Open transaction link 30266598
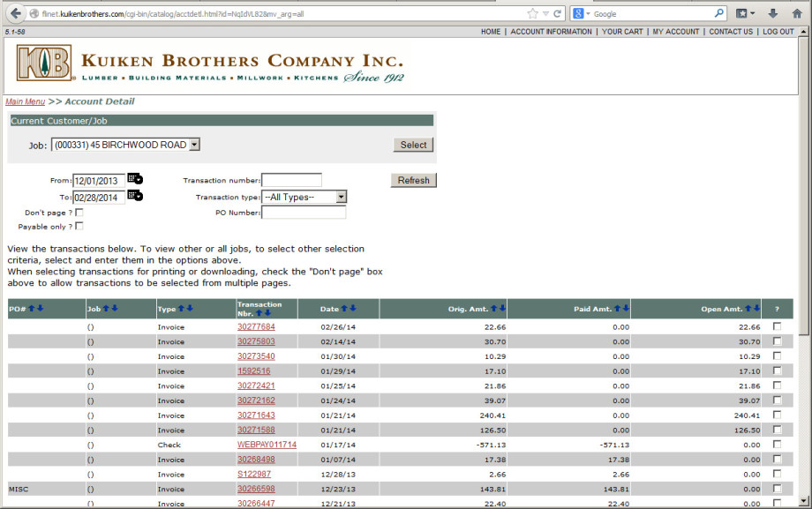 [256, 489]
